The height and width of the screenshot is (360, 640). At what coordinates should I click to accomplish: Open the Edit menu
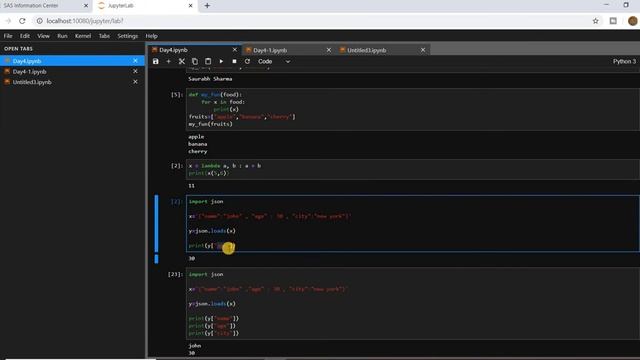pyautogui.click(x=25, y=36)
